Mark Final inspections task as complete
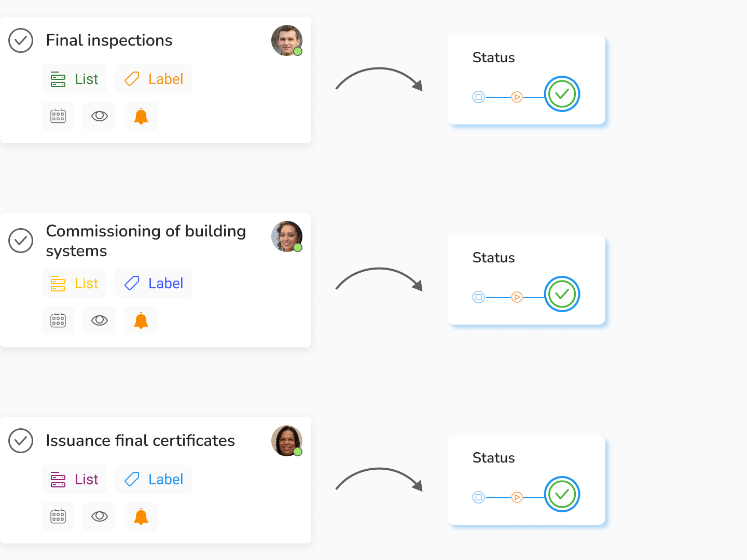Image resolution: width=747 pixels, height=560 pixels. (x=21, y=40)
